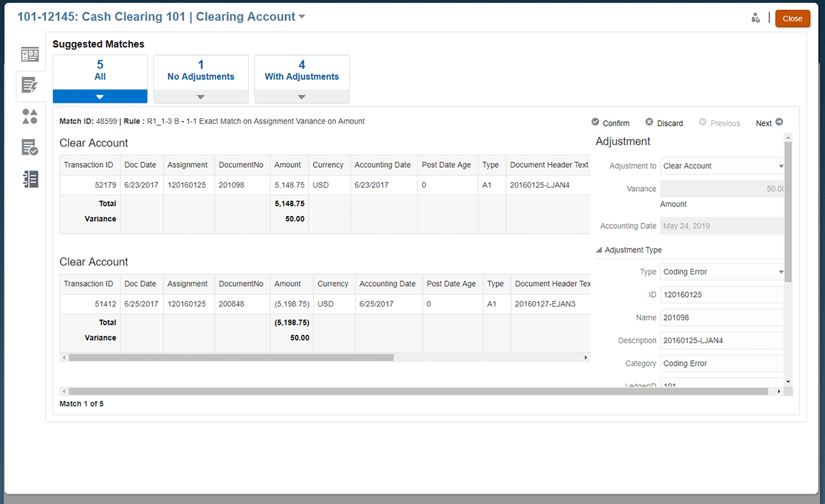Open the overview icon in left sidebar
The height and width of the screenshot is (504, 825).
(30, 54)
